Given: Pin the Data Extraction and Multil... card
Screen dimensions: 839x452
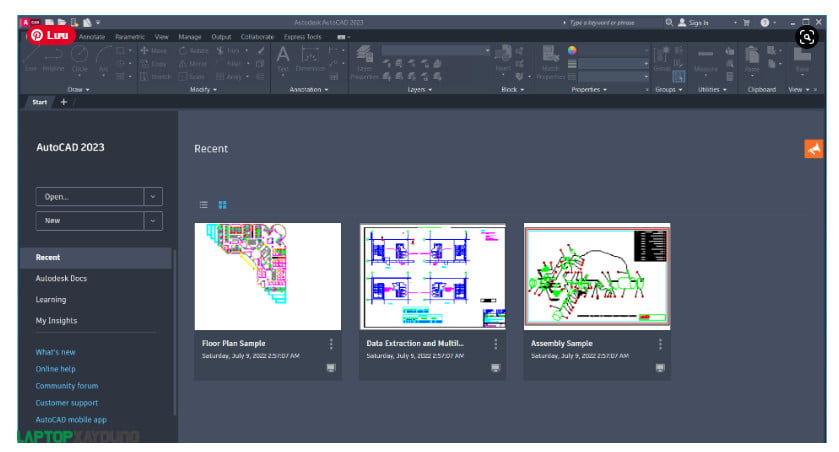Looking at the screenshot, I should click(x=495, y=368).
